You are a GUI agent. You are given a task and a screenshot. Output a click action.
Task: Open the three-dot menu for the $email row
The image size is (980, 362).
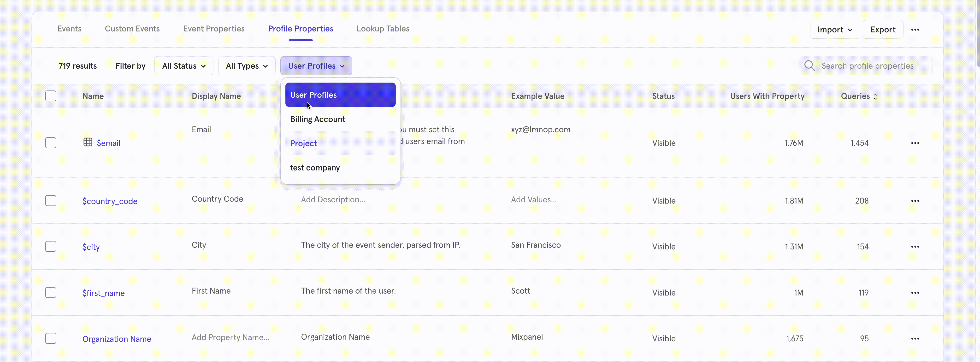pyautogui.click(x=915, y=143)
